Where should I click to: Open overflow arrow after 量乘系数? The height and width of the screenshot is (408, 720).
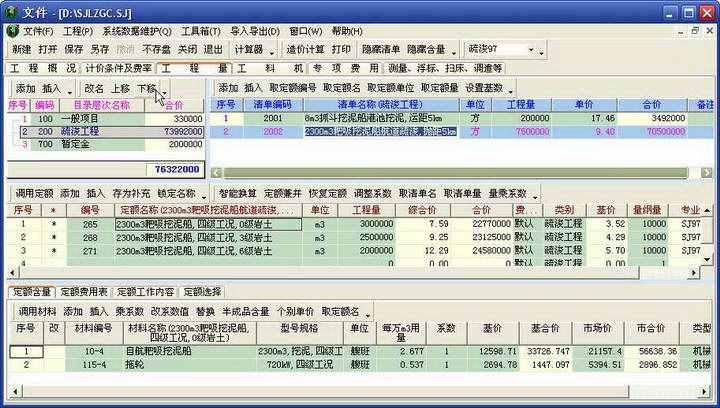tap(535, 195)
